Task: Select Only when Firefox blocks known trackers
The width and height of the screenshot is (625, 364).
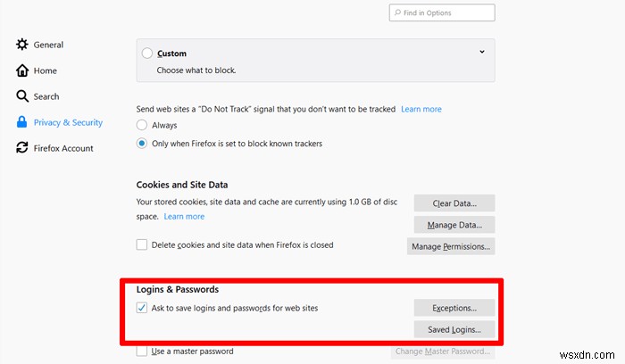Action: pyautogui.click(x=142, y=143)
